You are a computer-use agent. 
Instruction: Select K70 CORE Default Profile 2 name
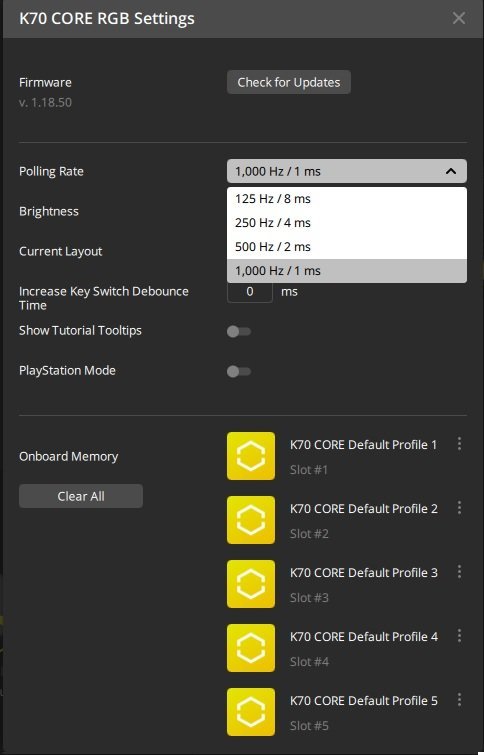point(364,508)
